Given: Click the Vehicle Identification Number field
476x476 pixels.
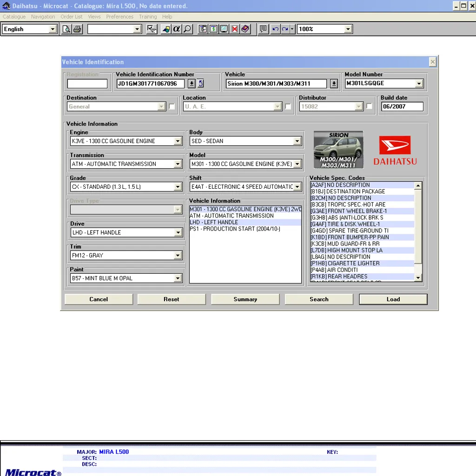Looking at the screenshot, I should click(x=150, y=84).
